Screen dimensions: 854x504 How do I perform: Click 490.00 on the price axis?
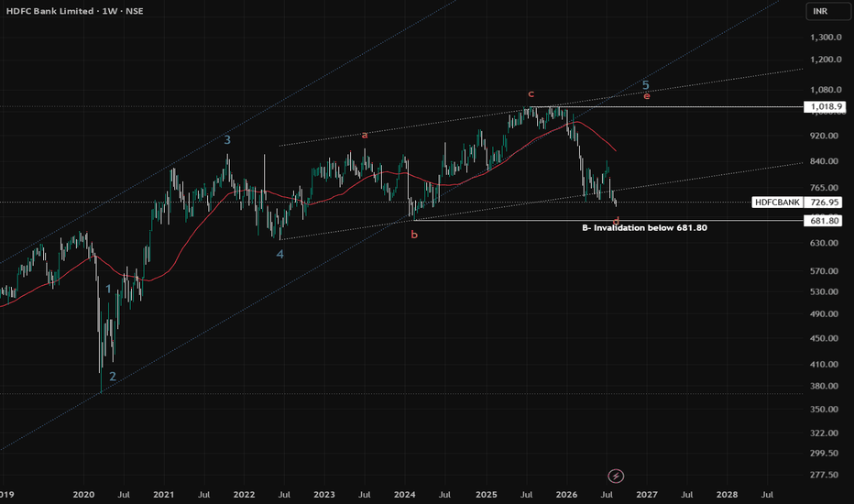click(824, 314)
